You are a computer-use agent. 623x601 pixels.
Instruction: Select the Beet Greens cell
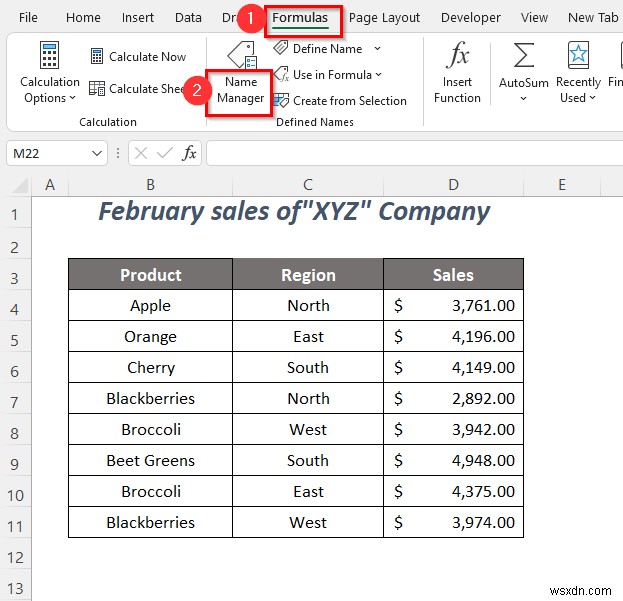click(151, 460)
